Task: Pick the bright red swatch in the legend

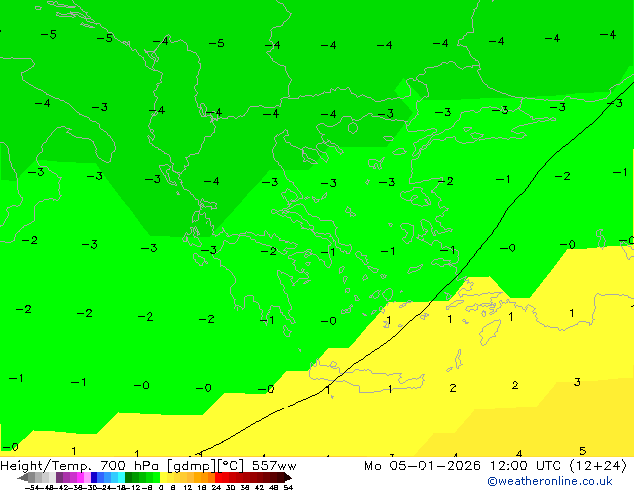Action: 218,477
